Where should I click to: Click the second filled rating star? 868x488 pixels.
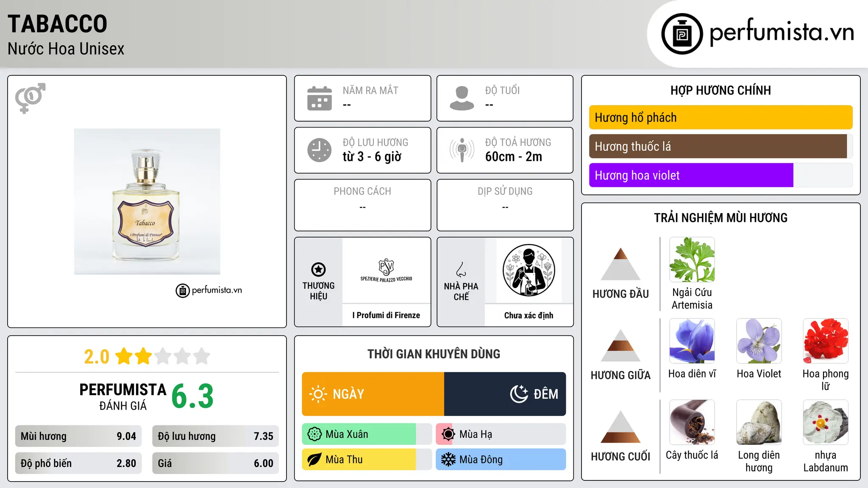[143, 356]
